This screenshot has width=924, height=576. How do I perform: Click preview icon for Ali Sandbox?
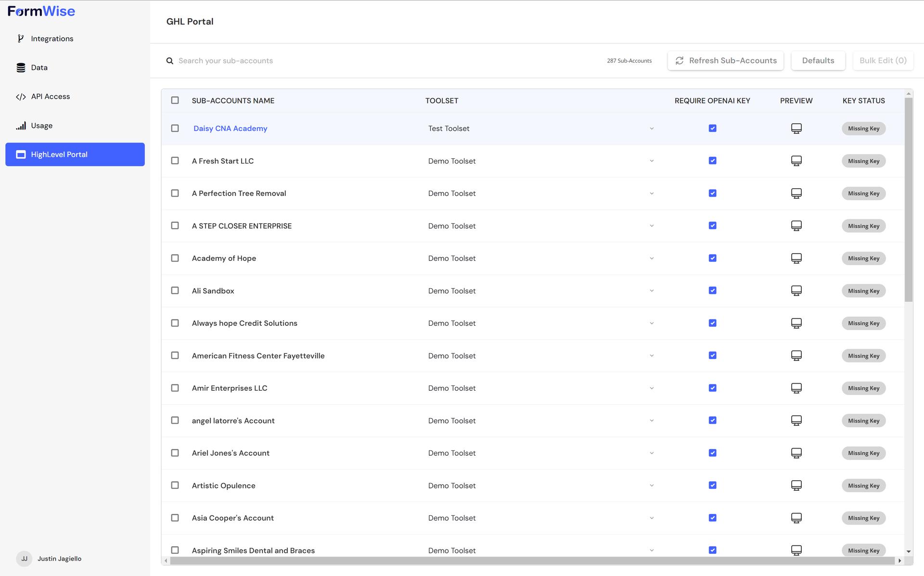[x=796, y=291]
